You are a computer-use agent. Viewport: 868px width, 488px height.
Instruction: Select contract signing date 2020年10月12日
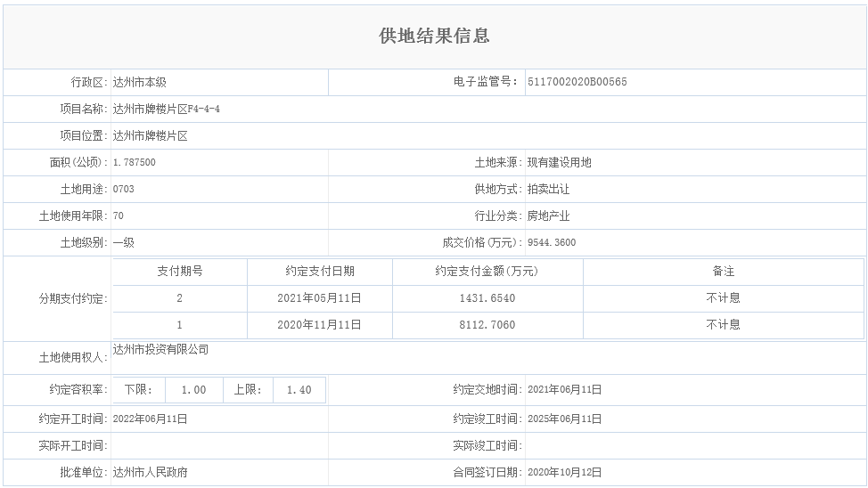tap(564, 472)
